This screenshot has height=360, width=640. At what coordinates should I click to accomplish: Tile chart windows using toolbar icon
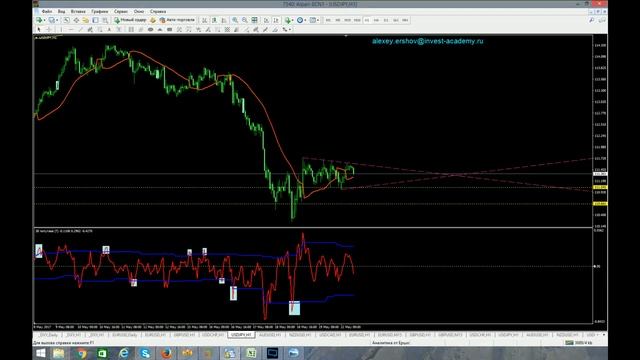coord(254,20)
